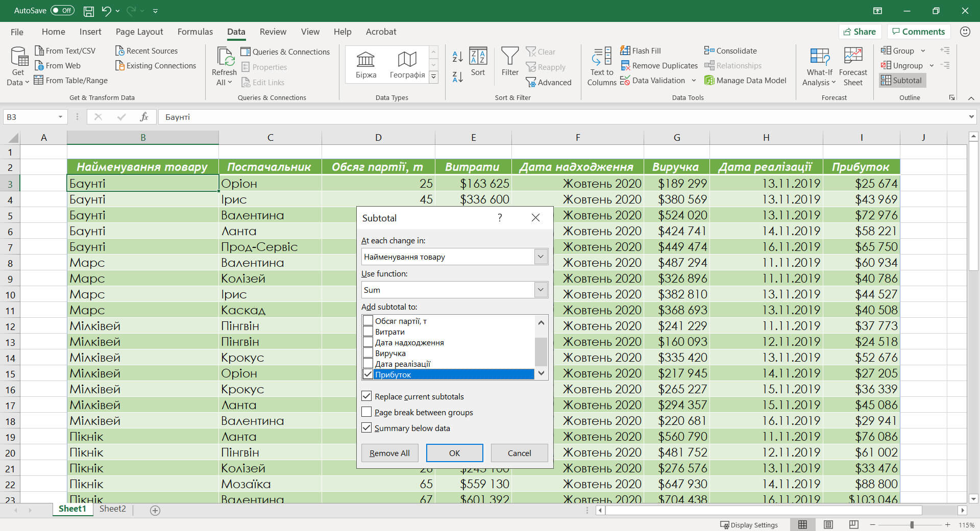980x531 pixels.
Task: Click Sort A to Z icon
Action: point(457,57)
